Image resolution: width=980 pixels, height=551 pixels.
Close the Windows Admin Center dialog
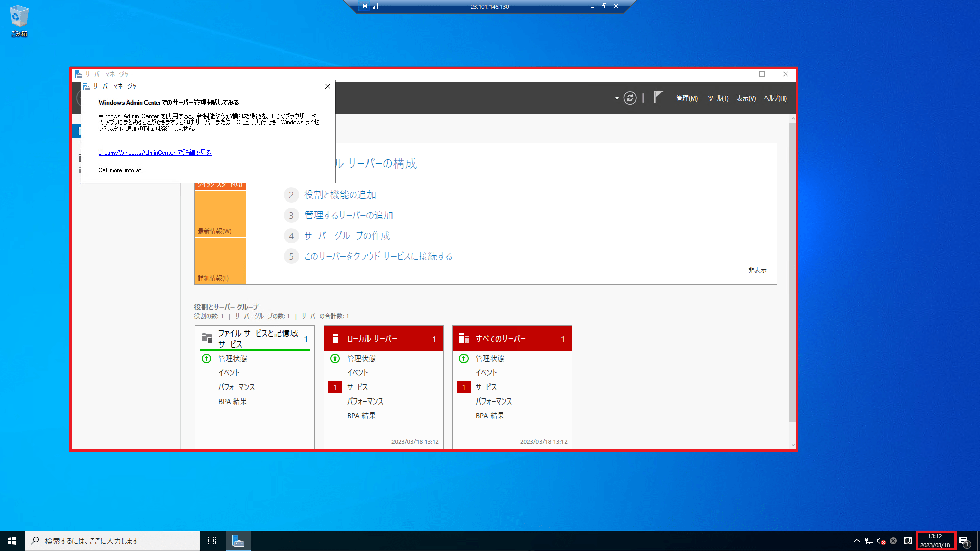[328, 86]
